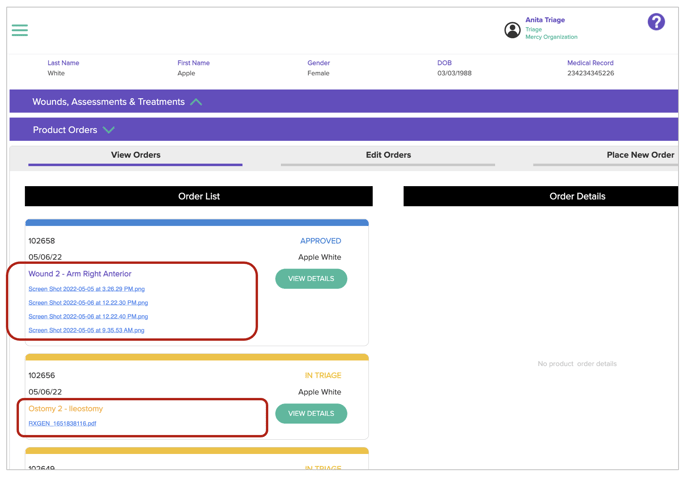Screen dimensions: 688x478
Task: View details for order 102658
Action: point(311,278)
